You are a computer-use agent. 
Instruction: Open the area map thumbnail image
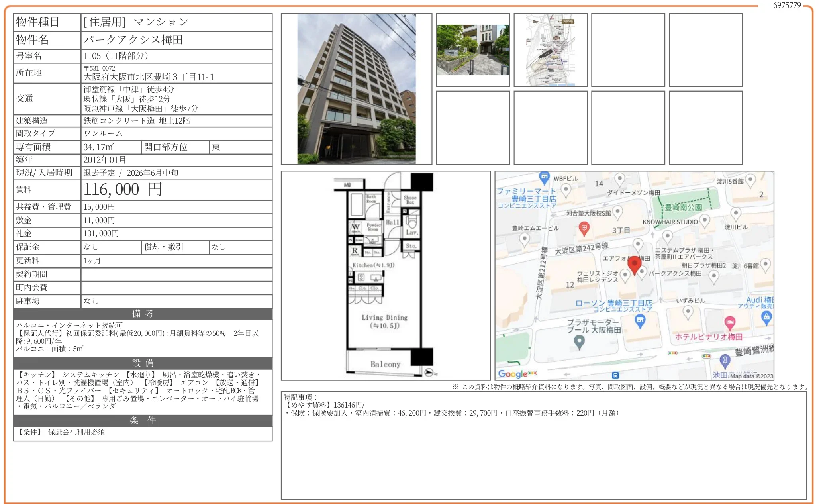[550, 50]
